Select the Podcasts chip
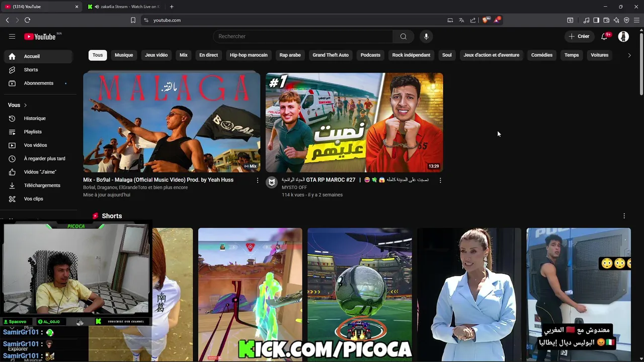 pyautogui.click(x=370, y=55)
